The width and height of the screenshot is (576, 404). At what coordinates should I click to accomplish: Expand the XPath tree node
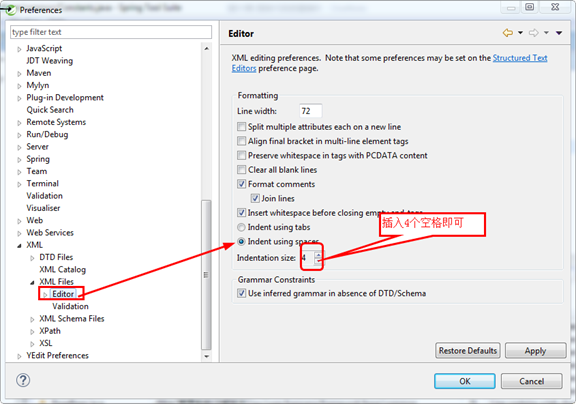(32, 332)
